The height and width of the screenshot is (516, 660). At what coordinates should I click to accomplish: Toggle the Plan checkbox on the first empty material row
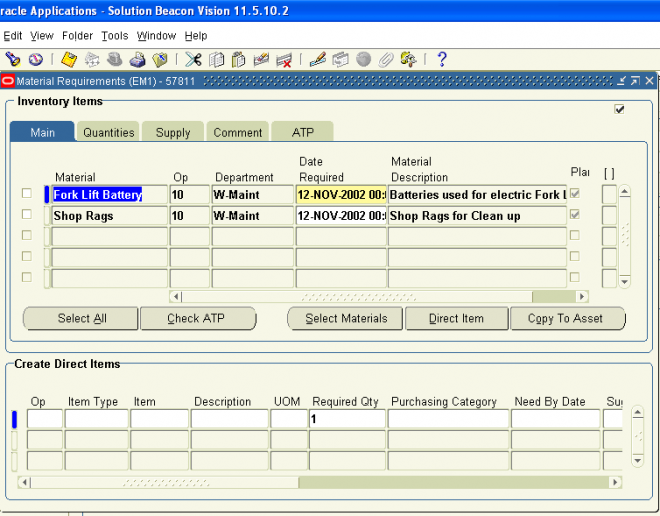point(575,235)
